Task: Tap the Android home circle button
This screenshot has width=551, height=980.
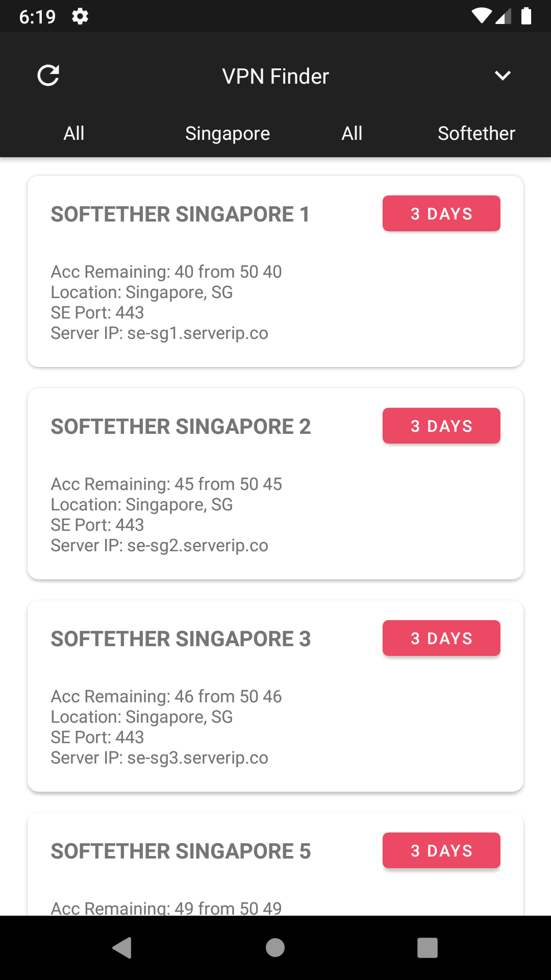Action: (275, 948)
